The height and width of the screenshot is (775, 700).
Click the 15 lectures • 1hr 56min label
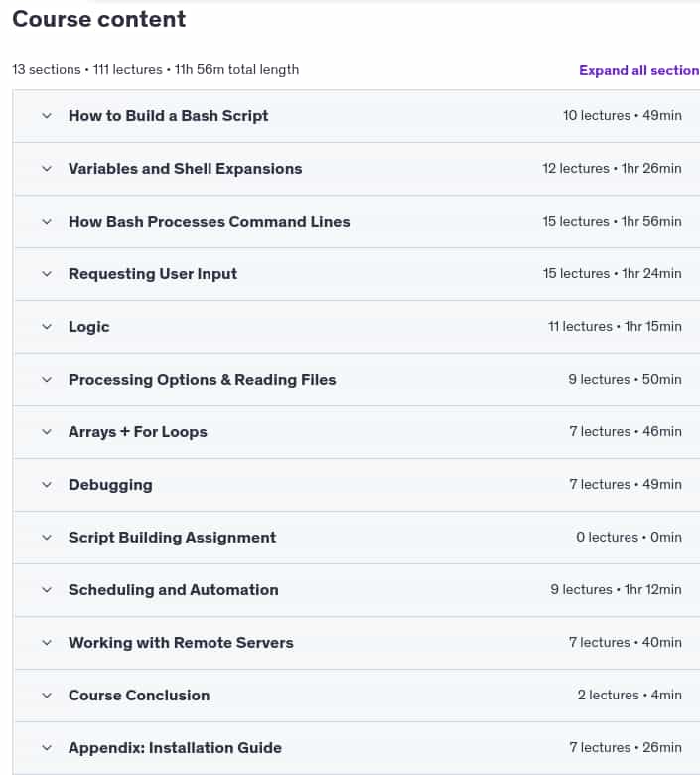tap(612, 221)
